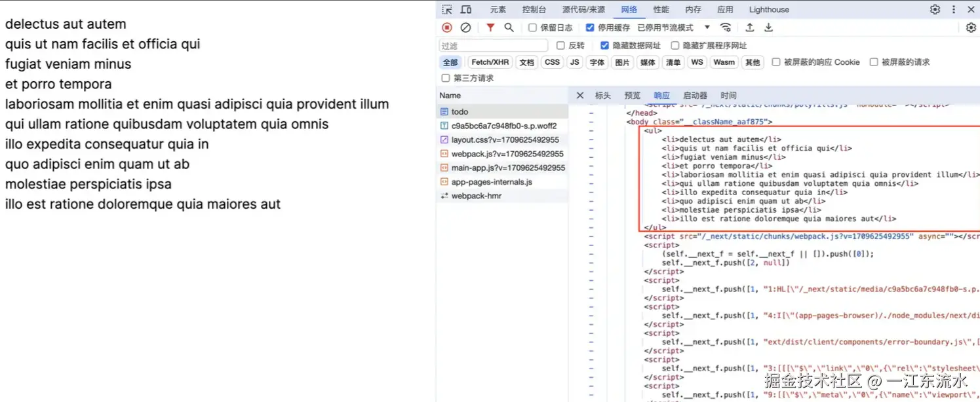
Task: Show the 响应 Response sub-tab
Action: coord(662,96)
